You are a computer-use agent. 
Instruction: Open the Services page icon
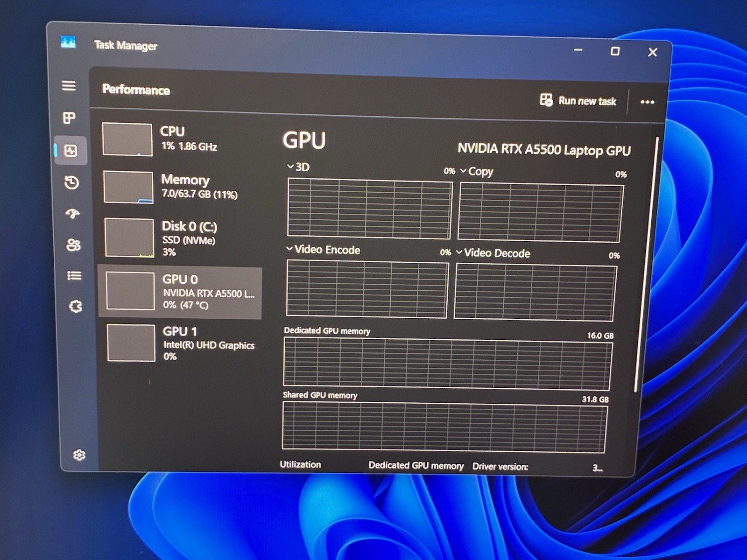click(76, 306)
